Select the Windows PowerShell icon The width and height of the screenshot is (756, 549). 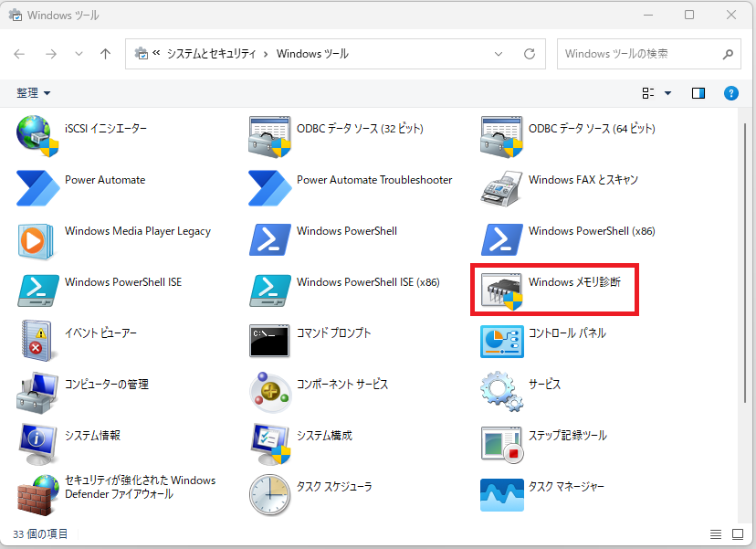[270, 239]
